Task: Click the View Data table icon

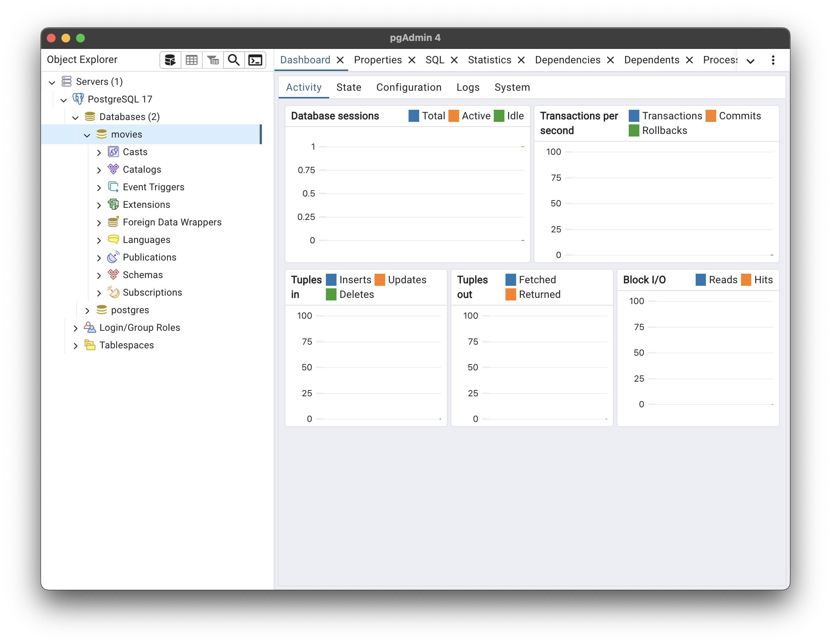Action: 191,60
